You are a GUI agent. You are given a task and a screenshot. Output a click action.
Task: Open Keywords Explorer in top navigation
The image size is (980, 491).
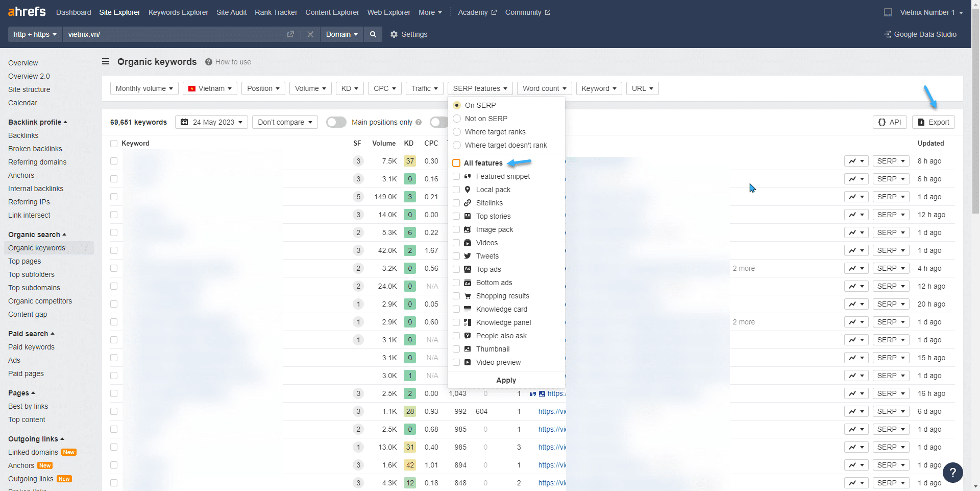pyautogui.click(x=178, y=12)
